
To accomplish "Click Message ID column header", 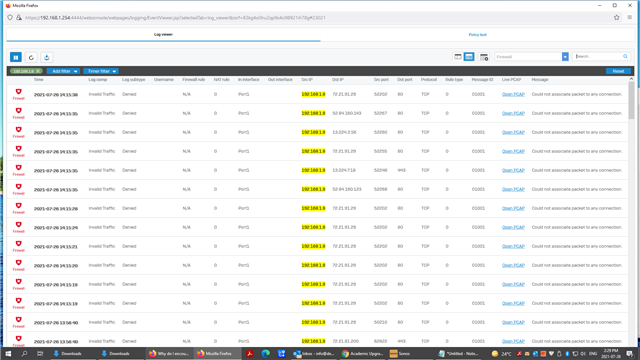I will pos(482,80).
